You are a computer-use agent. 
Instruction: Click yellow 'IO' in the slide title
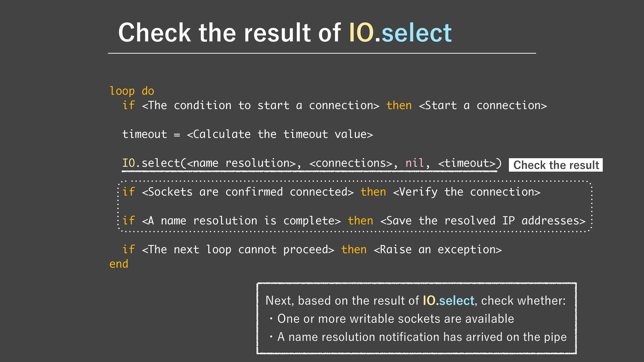(361, 33)
